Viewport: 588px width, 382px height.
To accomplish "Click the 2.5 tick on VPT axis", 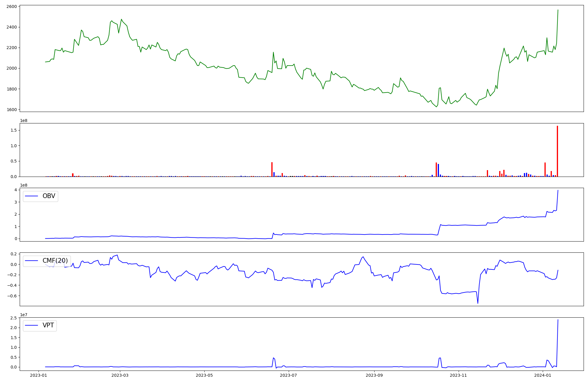I will tap(14, 318).
